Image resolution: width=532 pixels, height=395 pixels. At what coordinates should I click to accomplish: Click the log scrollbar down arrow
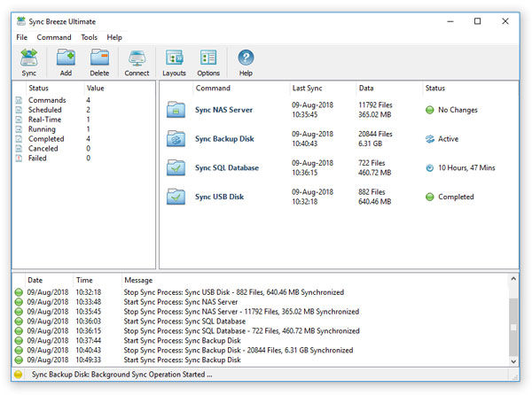(x=513, y=361)
